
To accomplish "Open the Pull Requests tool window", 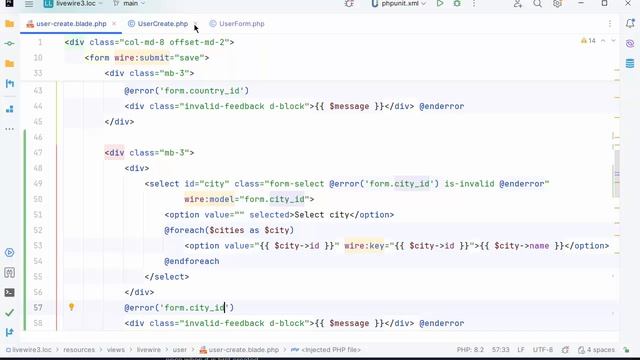I will (x=9, y=84).
